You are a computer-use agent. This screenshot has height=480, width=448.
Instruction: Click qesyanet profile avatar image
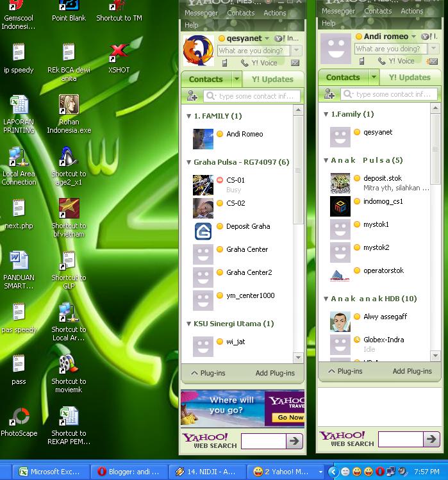pos(199,51)
